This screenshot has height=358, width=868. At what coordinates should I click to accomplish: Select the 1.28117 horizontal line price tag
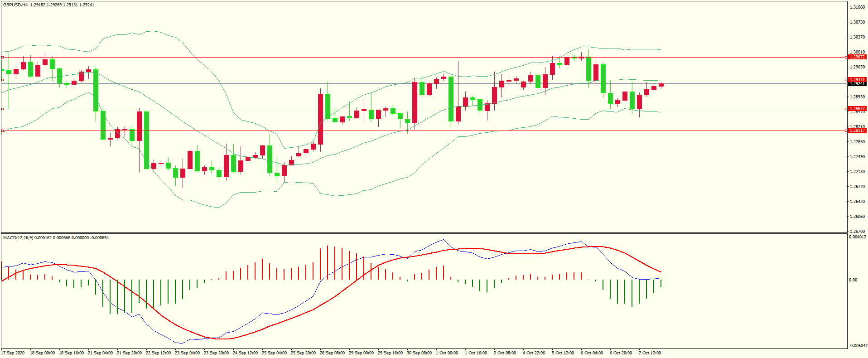pyautogui.click(x=857, y=131)
